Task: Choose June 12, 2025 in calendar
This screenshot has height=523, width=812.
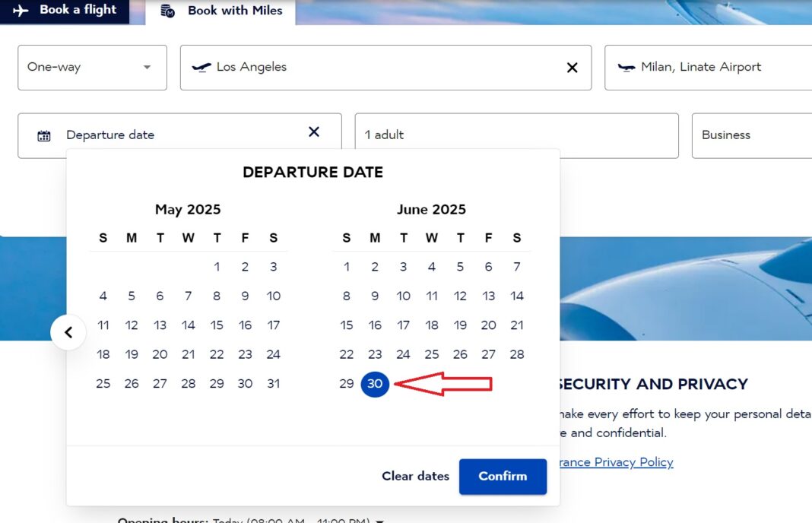Action: [460, 296]
